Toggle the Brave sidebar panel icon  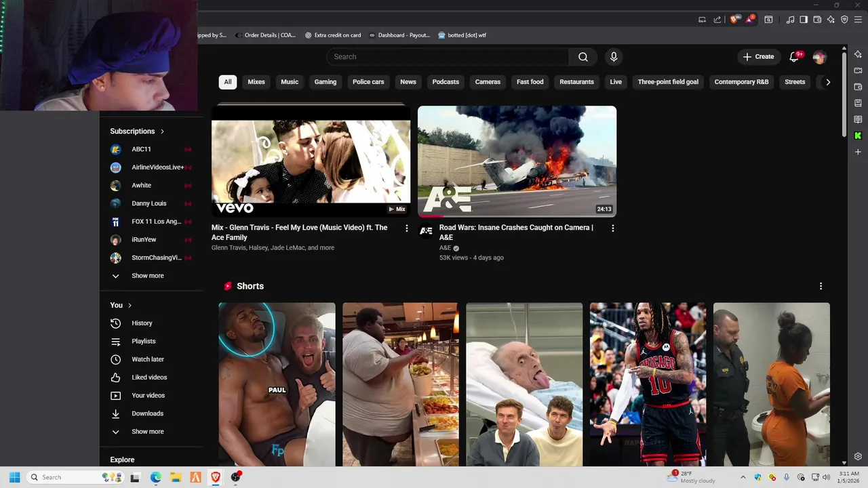804,20
